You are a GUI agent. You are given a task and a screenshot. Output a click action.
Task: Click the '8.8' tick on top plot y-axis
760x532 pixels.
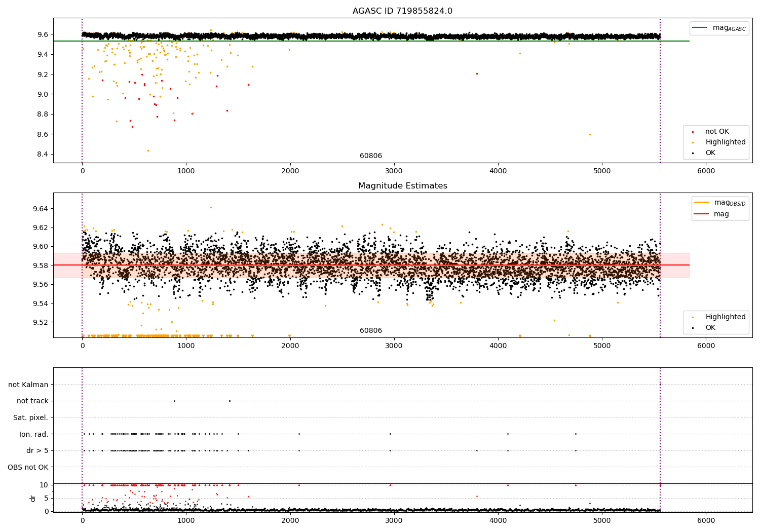tap(43, 115)
